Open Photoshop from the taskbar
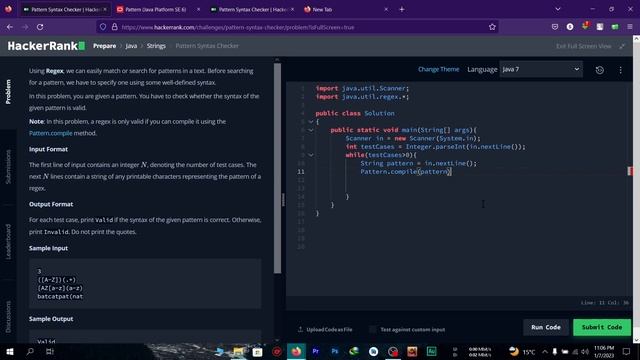The height and width of the screenshot is (360, 640). point(335,351)
